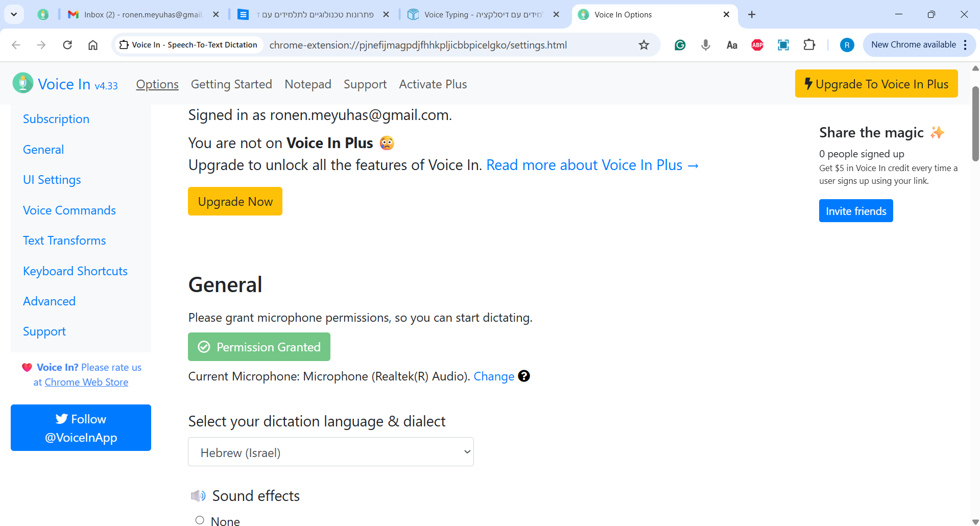Close the Google Docs Hebrew tab

pyautogui.click(x=386, y=14)
